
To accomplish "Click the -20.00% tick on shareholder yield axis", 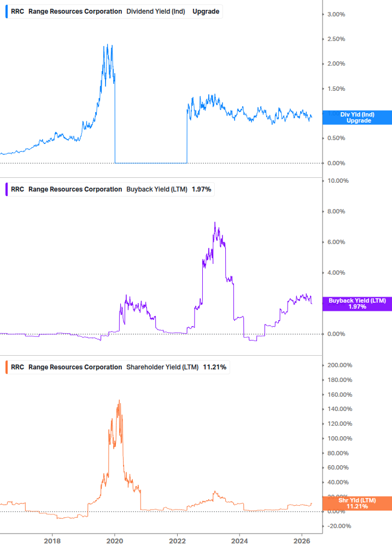I will [339, 526].
